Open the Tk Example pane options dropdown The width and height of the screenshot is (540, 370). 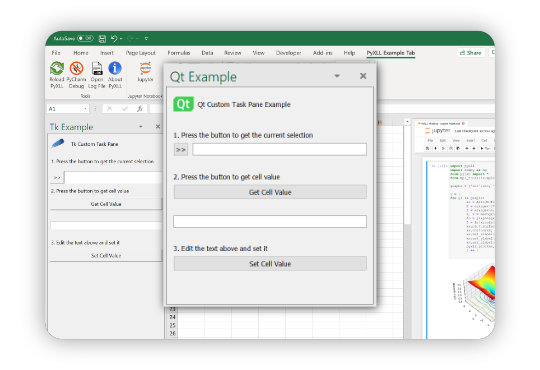point(141,126)
